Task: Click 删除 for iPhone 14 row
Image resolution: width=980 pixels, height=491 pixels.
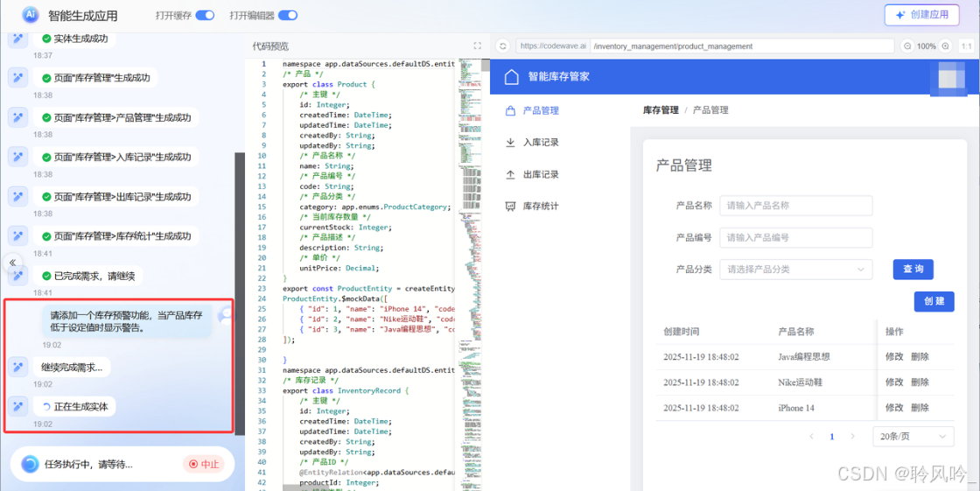Action: point(920,408)
